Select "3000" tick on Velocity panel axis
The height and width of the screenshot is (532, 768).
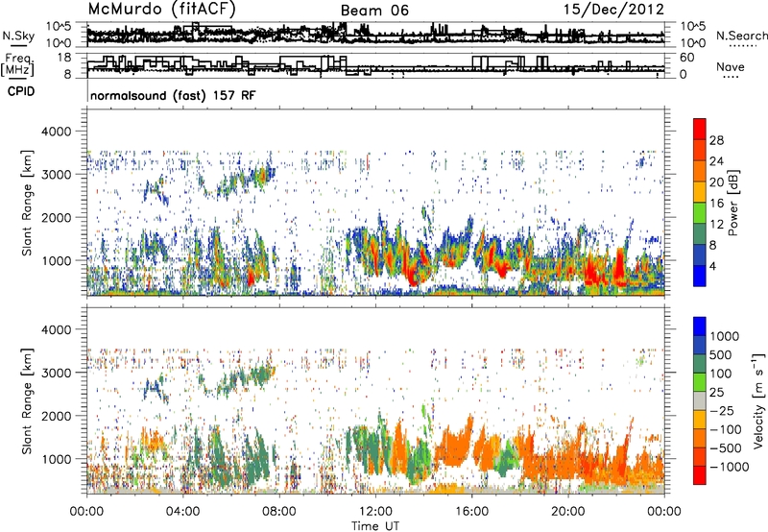coord(57,373)
